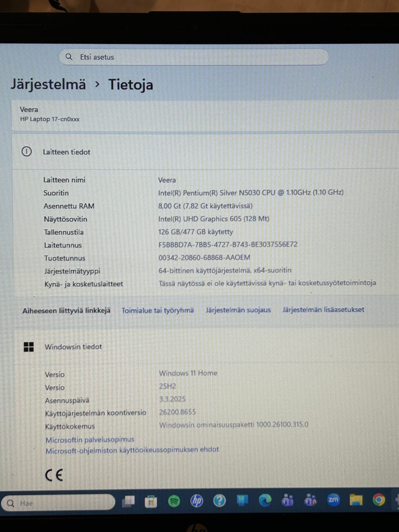This screenshot has width=399, height=532.
Task: Click the Windows 11 Home edition value
Action: click(x=188, y=373)
